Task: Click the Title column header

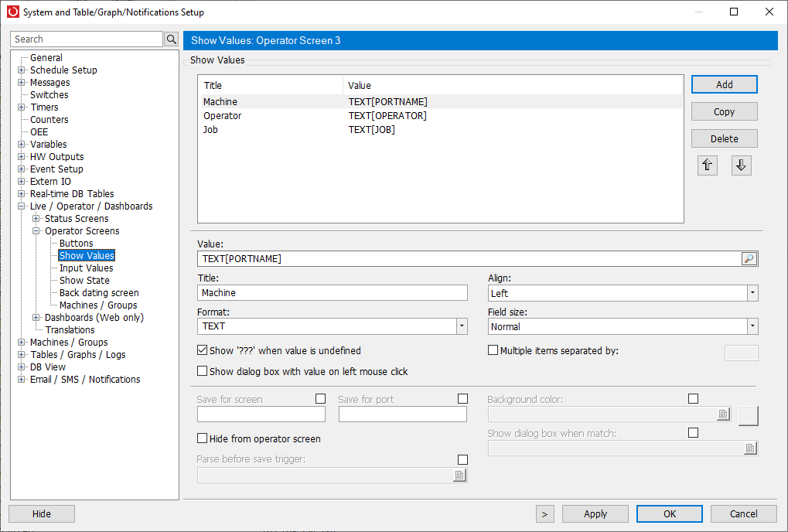Action: (271, 85)
